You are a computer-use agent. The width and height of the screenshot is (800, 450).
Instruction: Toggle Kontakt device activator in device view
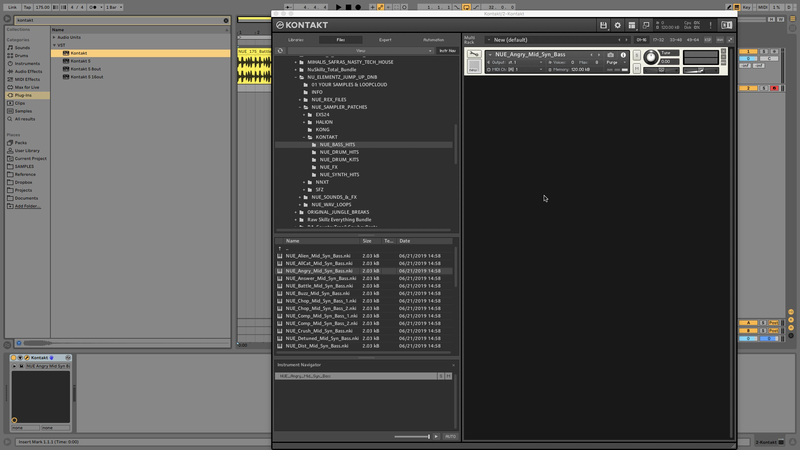pyautogui.click(x=14, y=358)
